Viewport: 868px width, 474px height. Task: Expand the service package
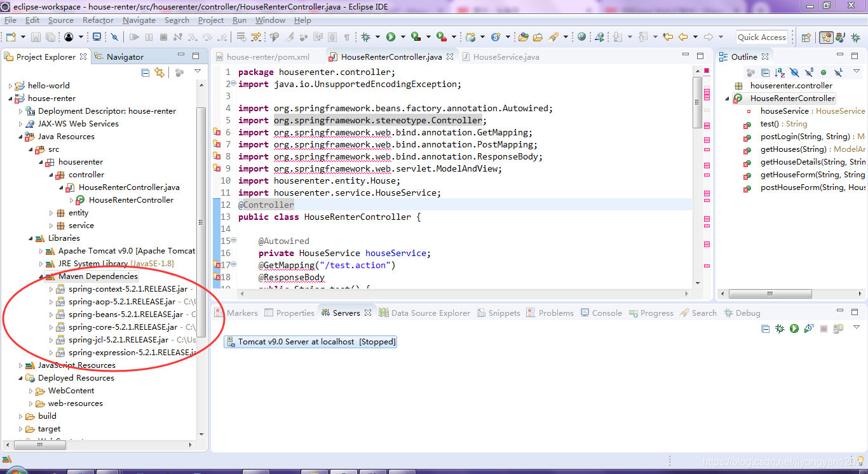click(x=51, y=226)
